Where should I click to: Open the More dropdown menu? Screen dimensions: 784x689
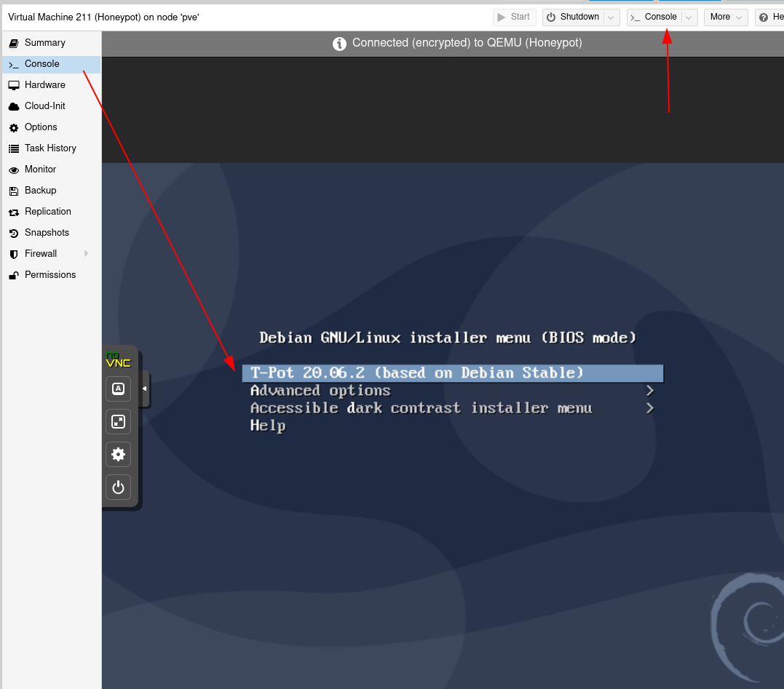(726, 17)
